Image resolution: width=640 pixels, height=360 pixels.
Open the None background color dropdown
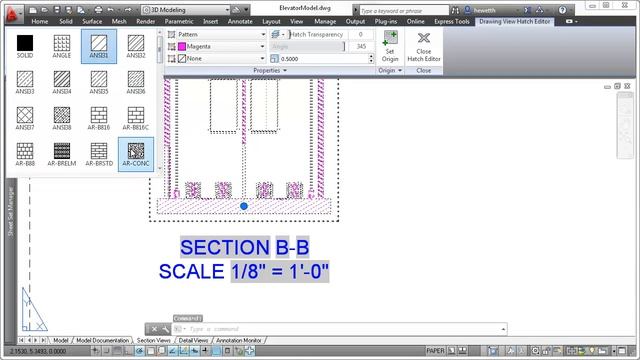[221, 59]
